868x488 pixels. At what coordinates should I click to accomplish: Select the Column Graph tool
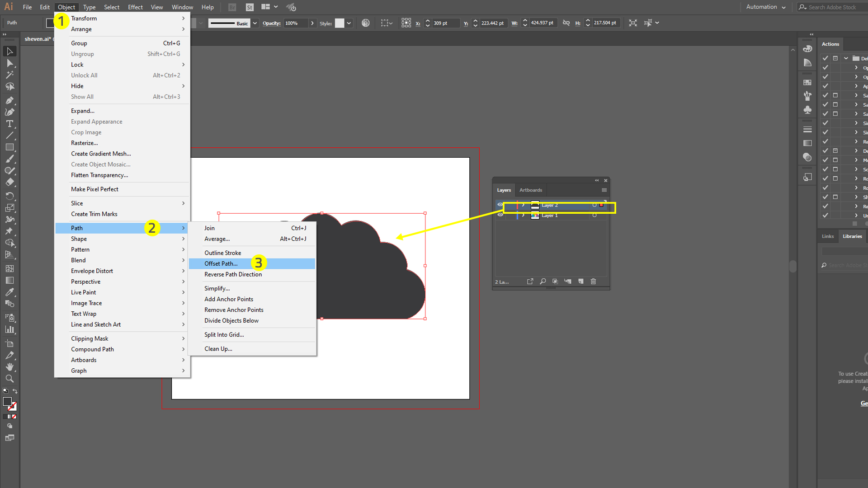click(9, 330)
